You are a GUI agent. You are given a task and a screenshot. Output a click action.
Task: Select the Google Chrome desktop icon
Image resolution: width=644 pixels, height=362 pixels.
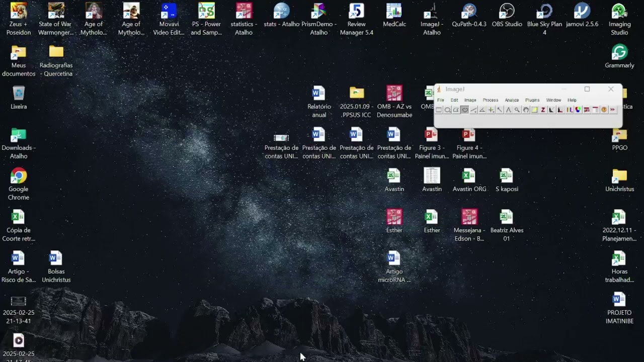(19, 184)
